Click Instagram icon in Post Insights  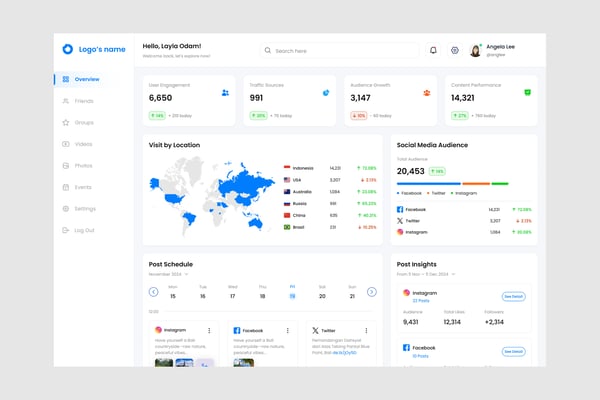tap(406, 293)
